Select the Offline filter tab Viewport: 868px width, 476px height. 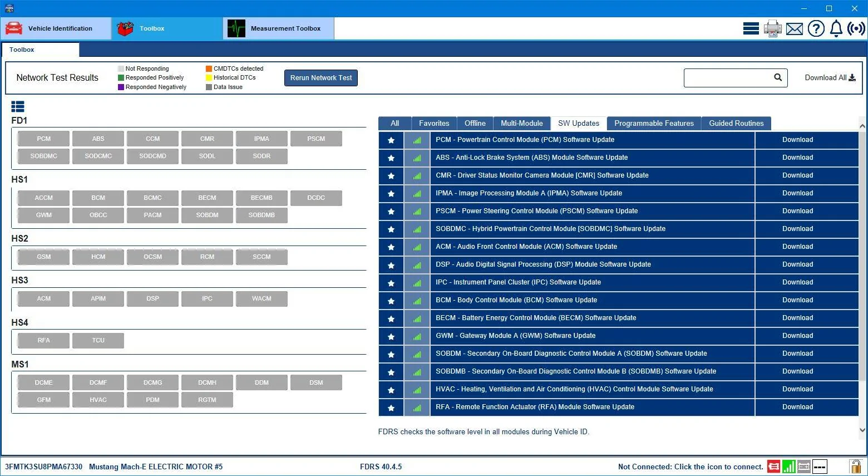click(x=475, y=124)
